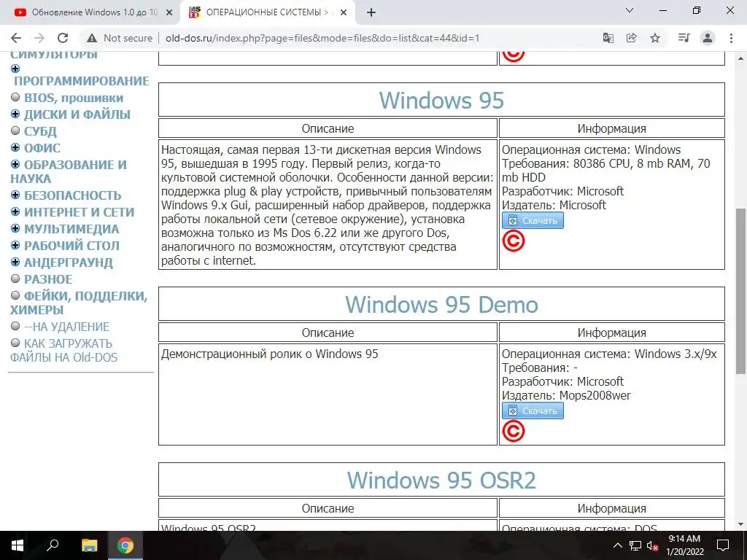The height and width of the screenshot is (560, 747).
Task: Open the СУБД category link
Action: coord(41,131)
